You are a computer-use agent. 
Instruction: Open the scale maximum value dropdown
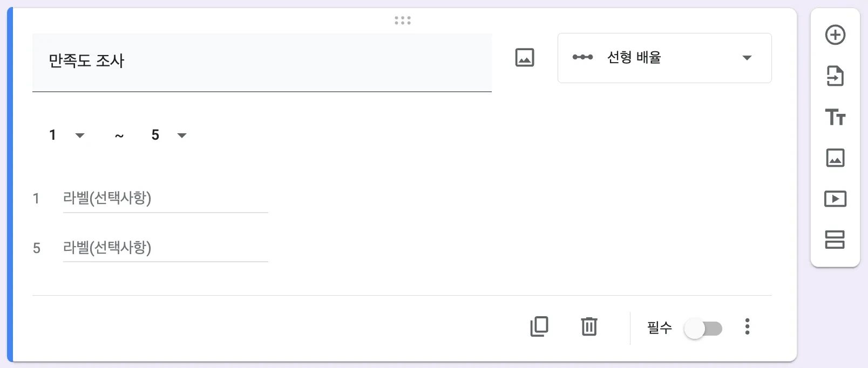pos(169,135)
